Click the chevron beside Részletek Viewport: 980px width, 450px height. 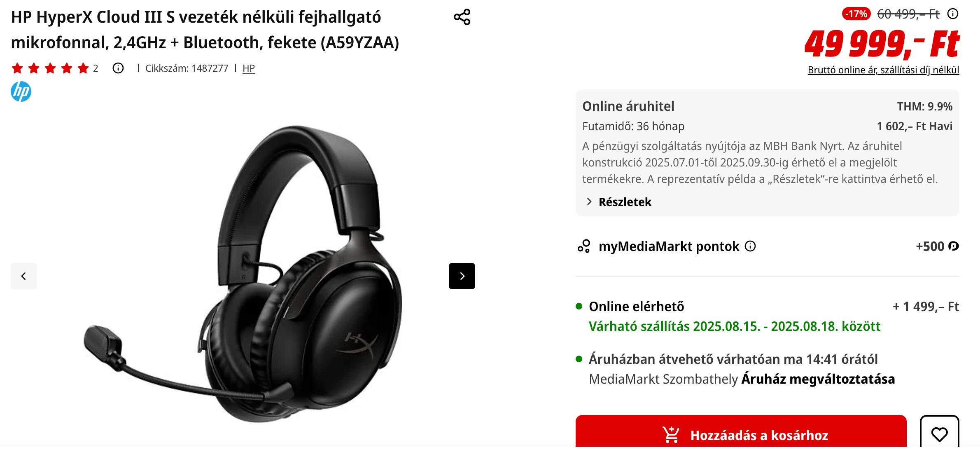(589, 202)
